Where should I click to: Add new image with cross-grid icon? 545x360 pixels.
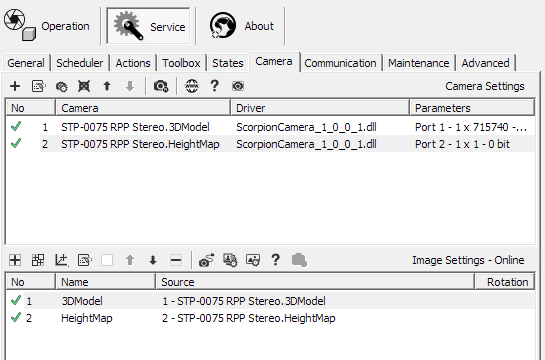click(x=15, y=260)
